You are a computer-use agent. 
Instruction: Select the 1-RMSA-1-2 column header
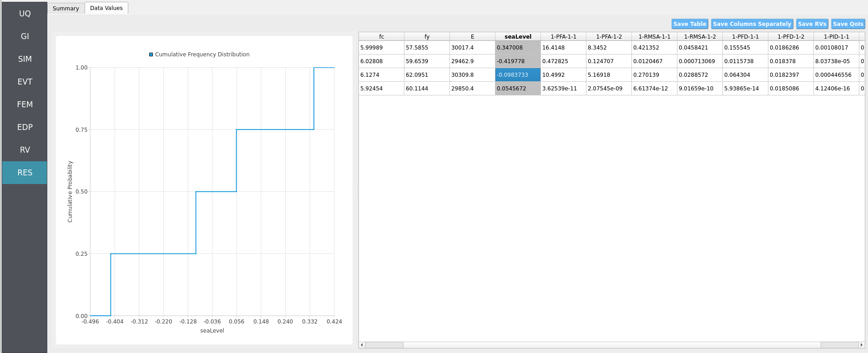(x=700, y=36)
